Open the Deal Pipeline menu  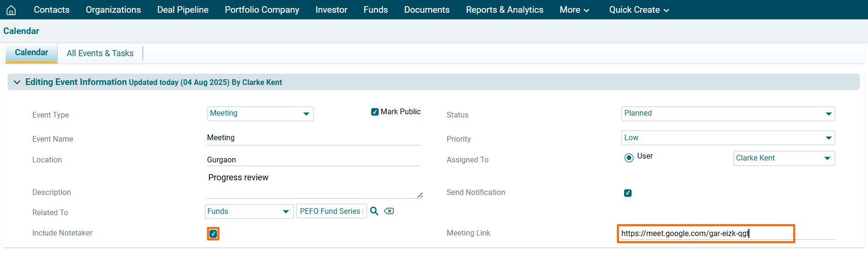[182, 10]
